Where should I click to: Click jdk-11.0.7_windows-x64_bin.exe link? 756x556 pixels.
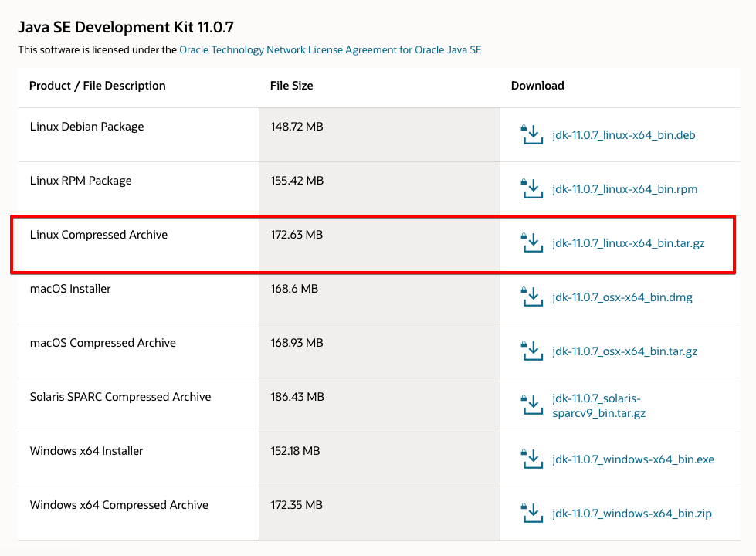pos(633,459)
